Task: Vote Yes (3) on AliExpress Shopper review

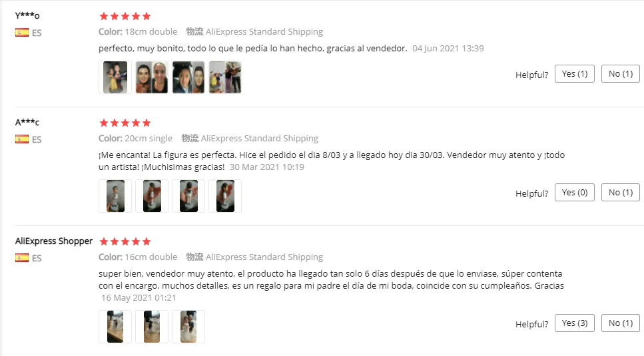Action: click(575, 323)
